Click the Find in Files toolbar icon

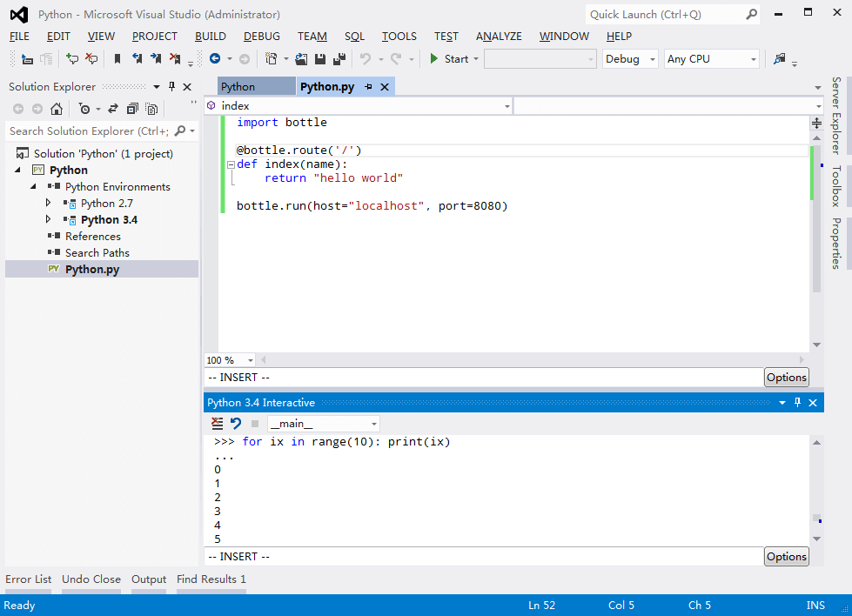(x=780, y=59)
